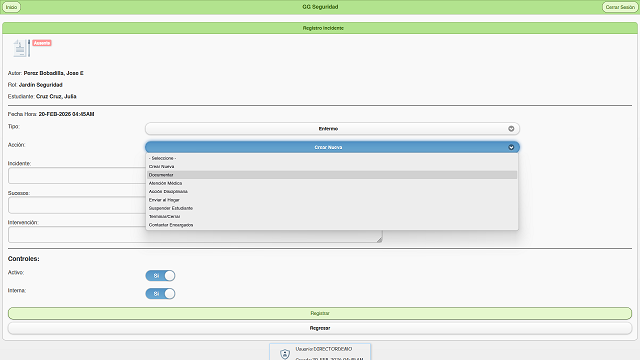Viewport: 640px width, 360px height.
Task: Click the incident document icon
Action: (21, 48)
